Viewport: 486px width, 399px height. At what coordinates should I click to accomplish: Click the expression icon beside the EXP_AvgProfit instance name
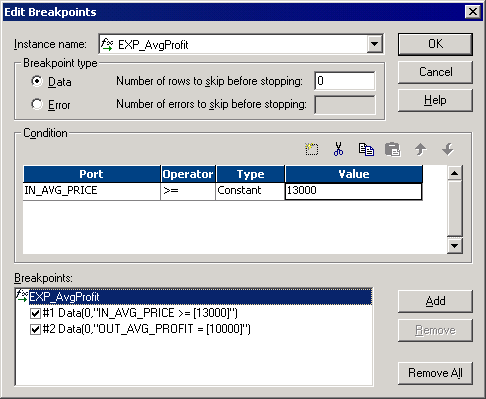pyautogui.click(x=107, y=44)
